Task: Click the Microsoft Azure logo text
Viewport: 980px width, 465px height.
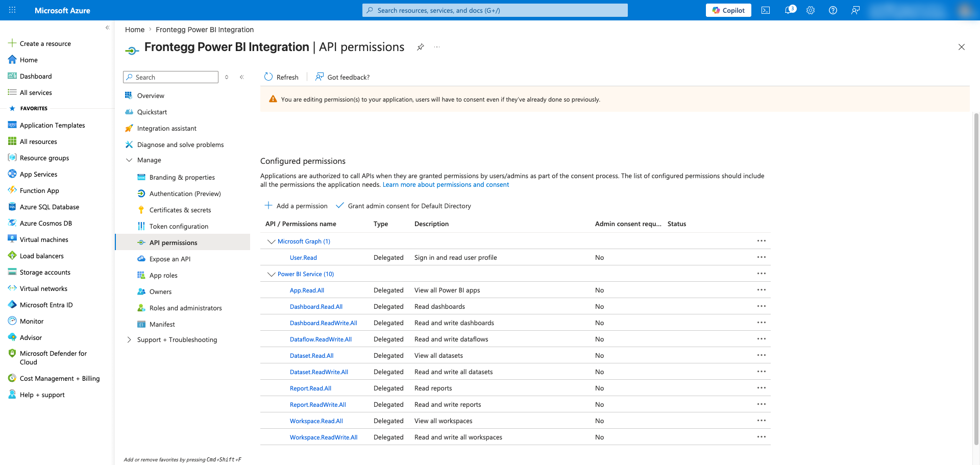Action: point(62,10)
